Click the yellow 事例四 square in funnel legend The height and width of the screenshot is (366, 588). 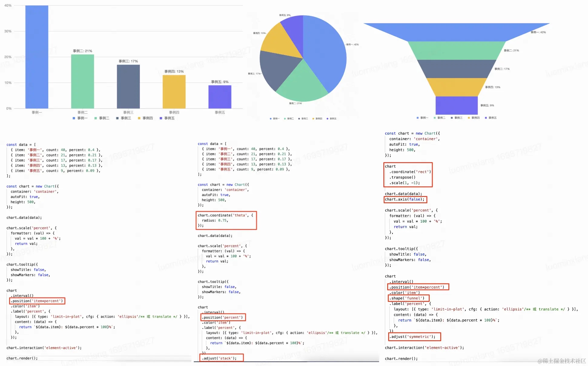pyautogui.click(x=469, y=118)
